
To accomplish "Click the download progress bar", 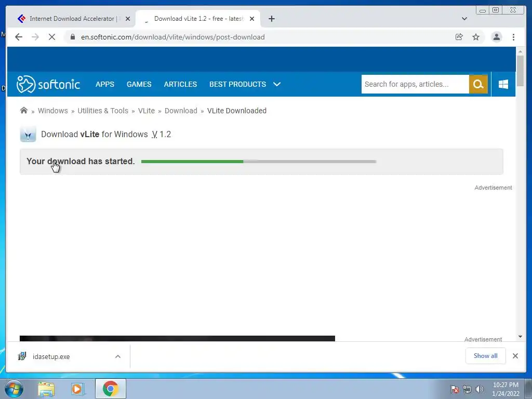I will coord(259,162).
